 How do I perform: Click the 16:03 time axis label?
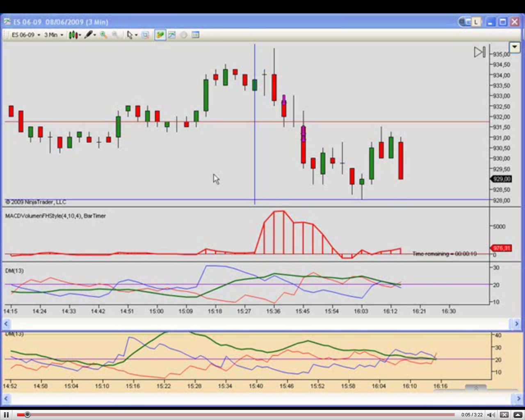tap(361, 311)
